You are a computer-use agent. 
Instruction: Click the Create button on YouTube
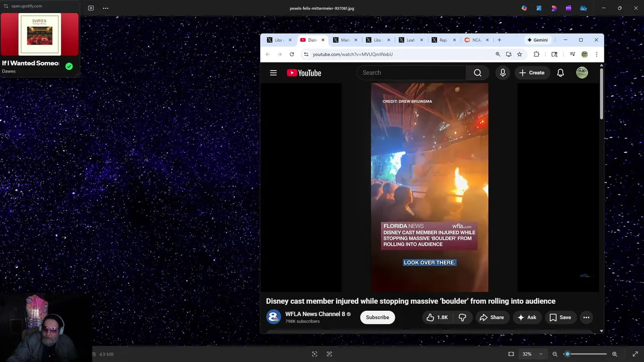[532, 73]
